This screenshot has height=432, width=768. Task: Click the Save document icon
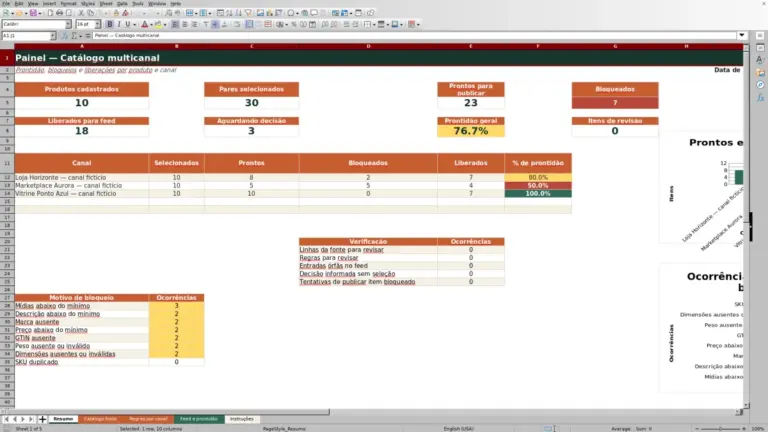pos(33,13)
